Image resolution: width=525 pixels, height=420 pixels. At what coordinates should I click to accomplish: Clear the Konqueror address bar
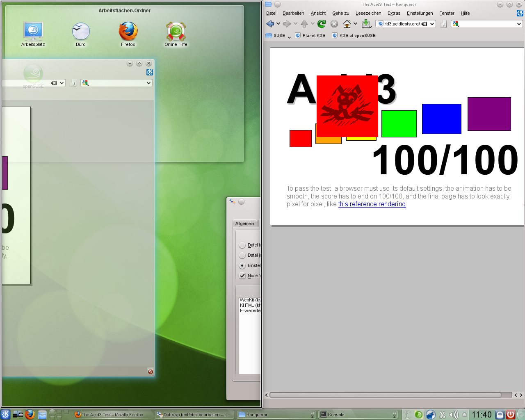(425, 24)
